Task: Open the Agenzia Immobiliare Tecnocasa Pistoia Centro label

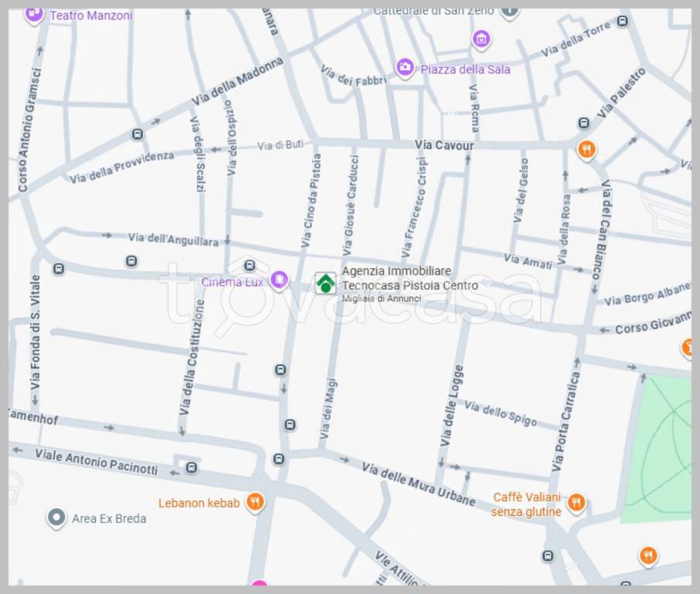Action: (x=409, y=278)
